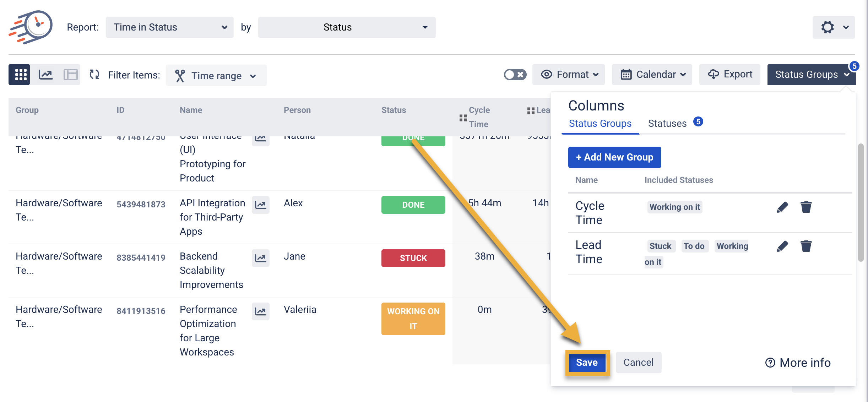Click the Add New Group button
The width and height of the screenshot is (868, 402).
[x=614, y=157]
